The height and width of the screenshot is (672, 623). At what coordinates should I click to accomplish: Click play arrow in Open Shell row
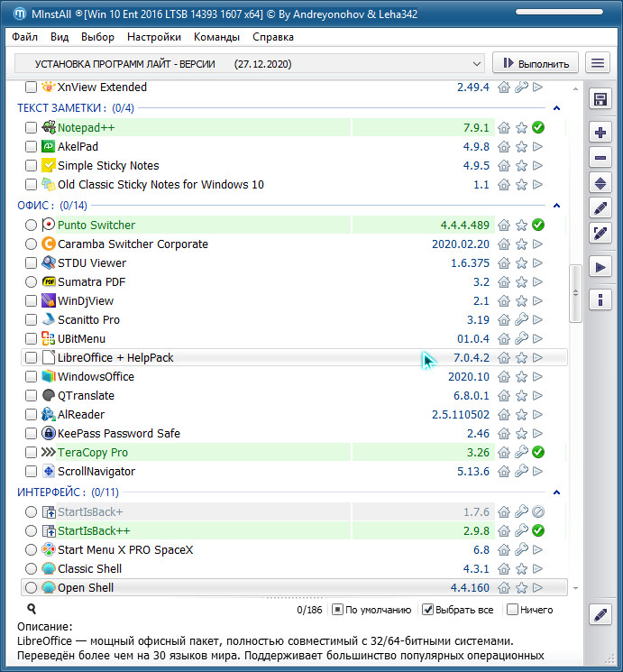[x=537, y=587]
